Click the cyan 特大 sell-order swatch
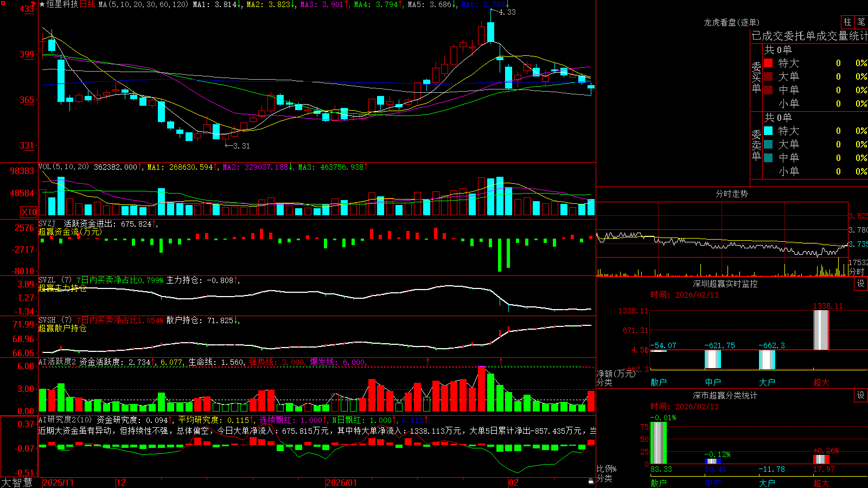 [x=768, y=131]
